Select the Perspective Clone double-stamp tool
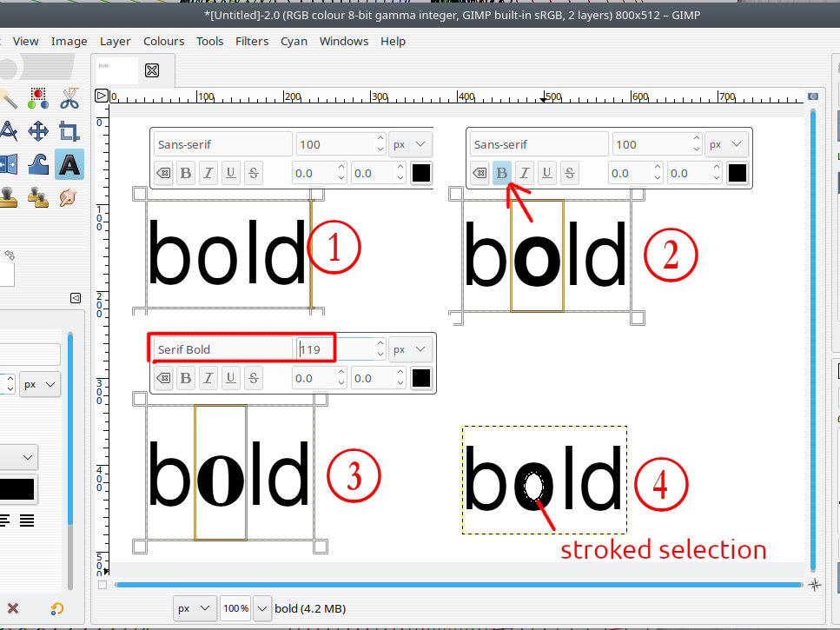This screenshot has width=840, height=630. [38, 197]
